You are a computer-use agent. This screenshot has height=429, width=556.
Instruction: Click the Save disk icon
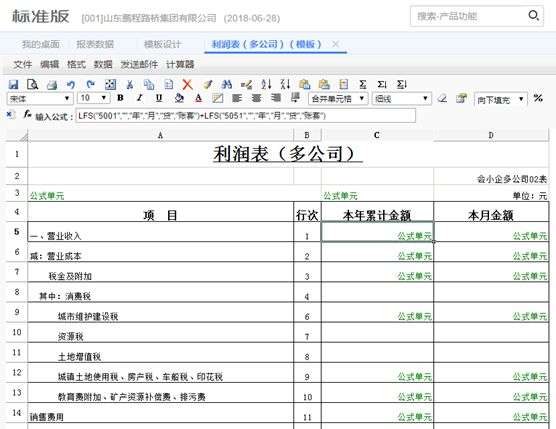(x=13, y=84)
